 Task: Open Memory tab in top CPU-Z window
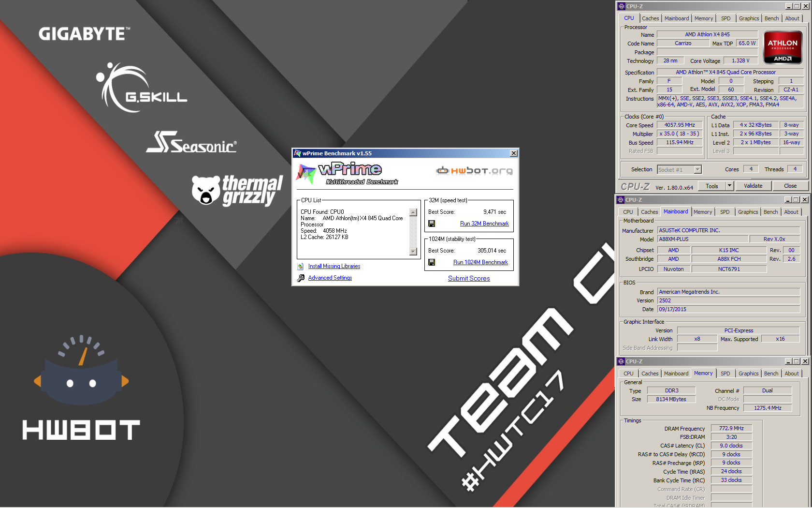704,18
